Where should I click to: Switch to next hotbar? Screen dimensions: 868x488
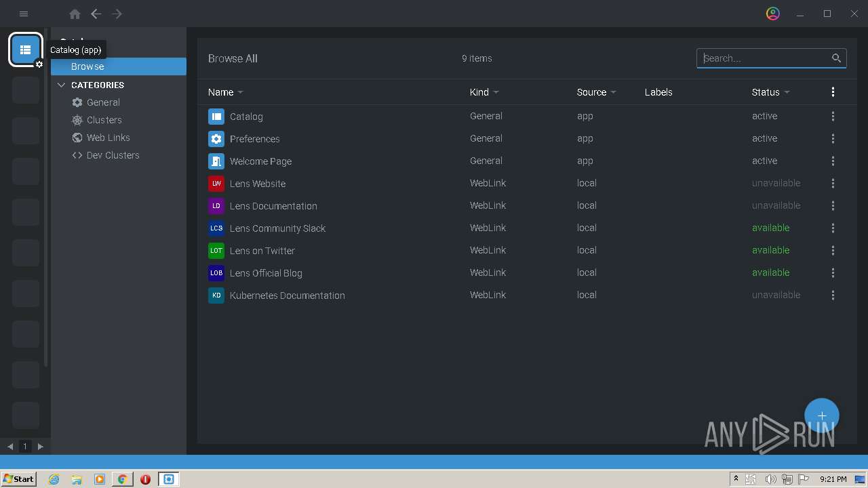point(41,446)
